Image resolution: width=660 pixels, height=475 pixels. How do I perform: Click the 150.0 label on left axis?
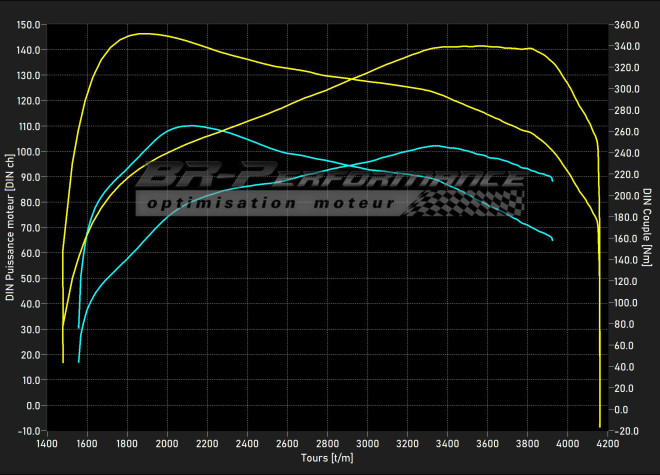(29, 24)
